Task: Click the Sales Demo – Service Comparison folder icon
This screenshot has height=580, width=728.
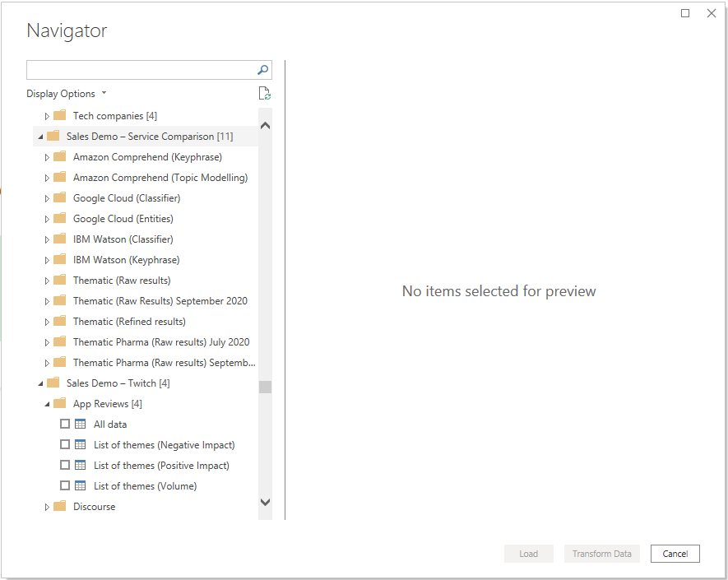Action: (x=53, y=136)
